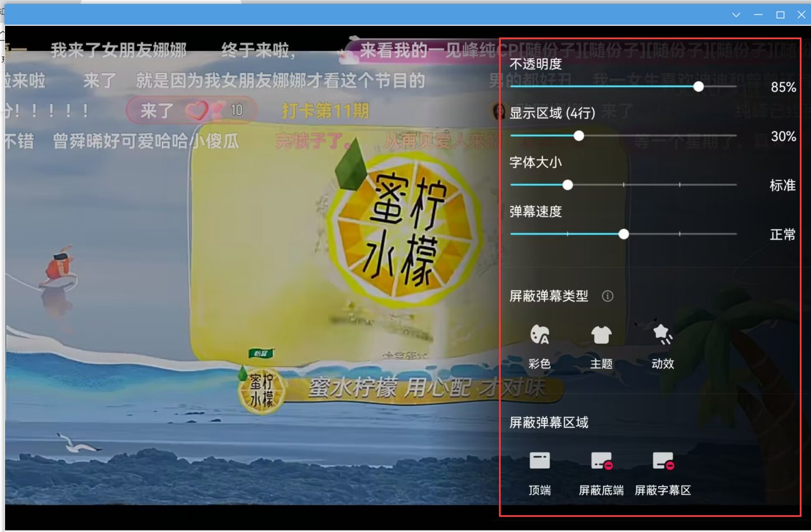
Task: Click the 顶端 top-area blocking icon
Action: [x=539, y=459]
